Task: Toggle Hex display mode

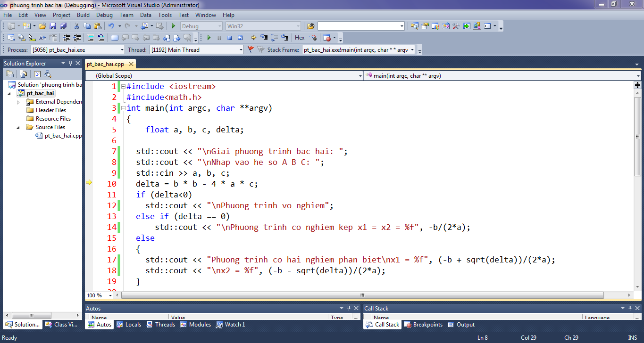Action: [300, 38]
